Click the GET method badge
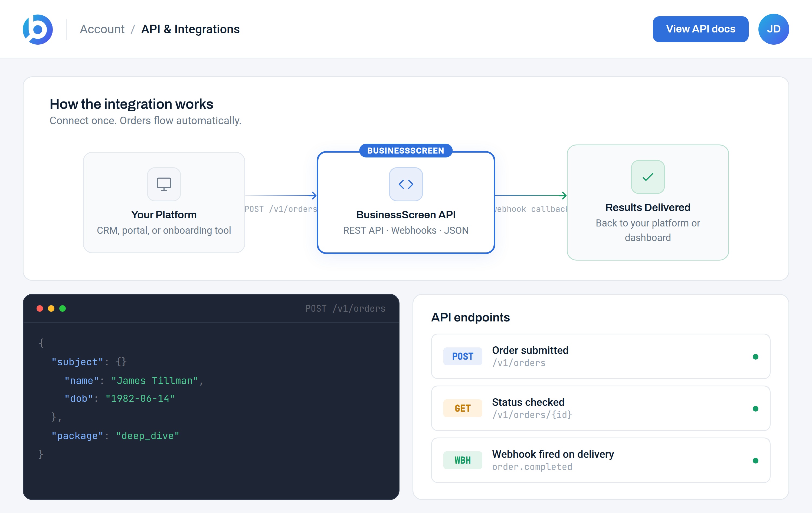Image resolution: width=812 pixels, height=513 pixels. 462,408
